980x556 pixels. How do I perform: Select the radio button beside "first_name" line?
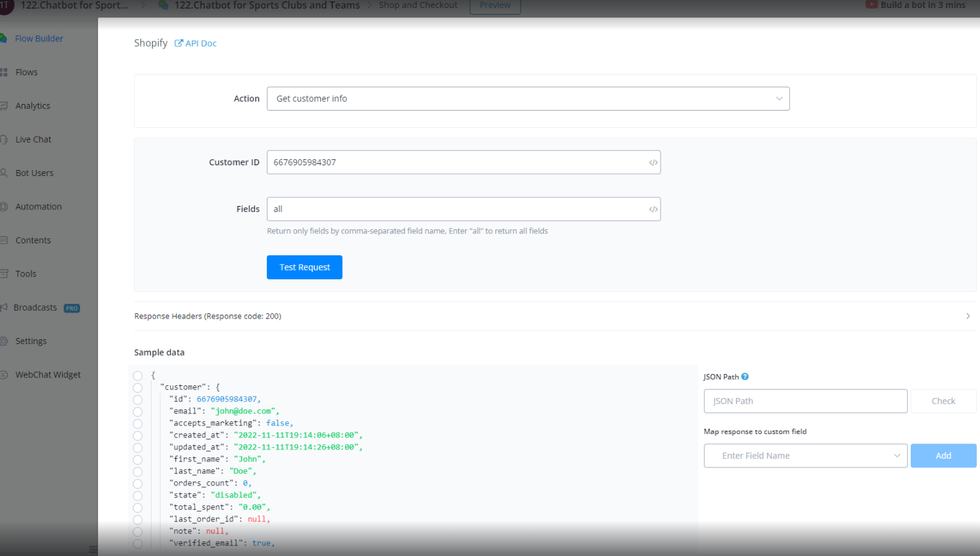click(x=137, y=459)
